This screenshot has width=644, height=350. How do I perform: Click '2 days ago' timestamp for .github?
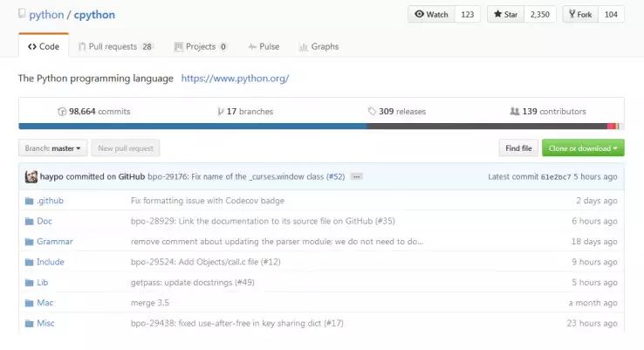597,201
